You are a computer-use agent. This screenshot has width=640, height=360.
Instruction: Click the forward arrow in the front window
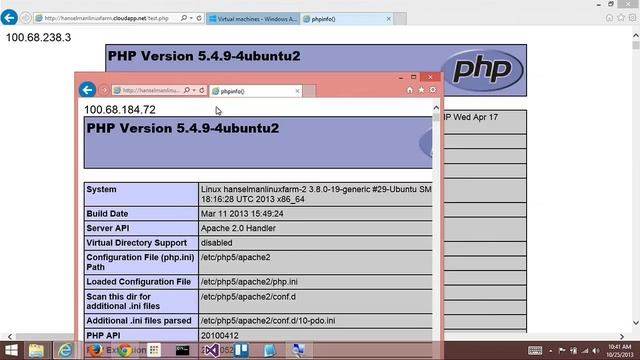point(104,90)
